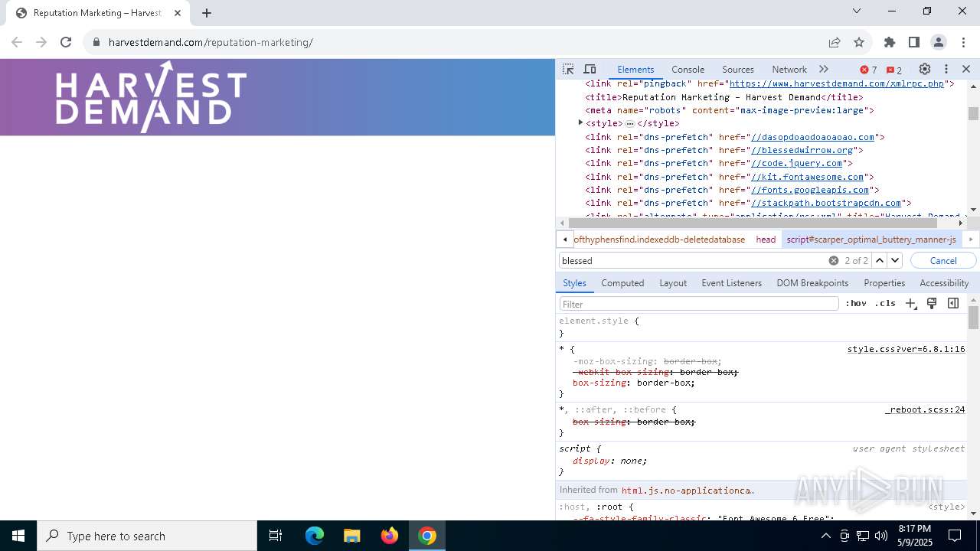
Task: Open the extensions puzzle icon
Action: [890, 42]
